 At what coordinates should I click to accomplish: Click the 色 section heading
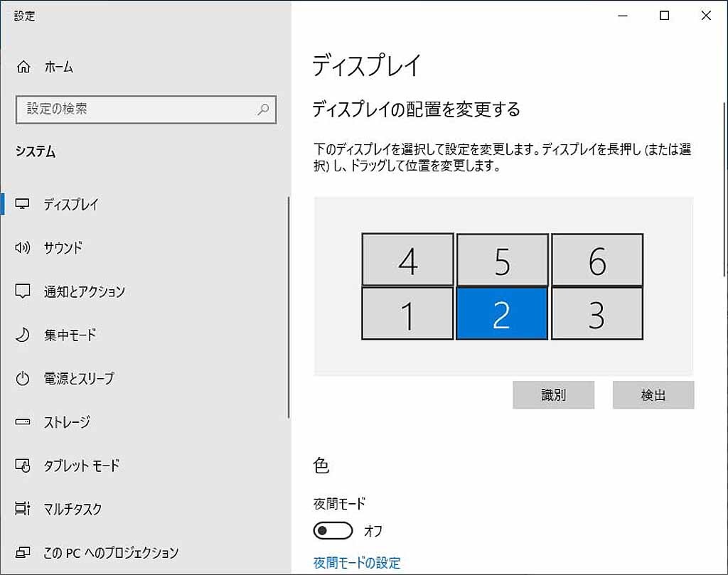pyautogui.click(x=321, y=465)
